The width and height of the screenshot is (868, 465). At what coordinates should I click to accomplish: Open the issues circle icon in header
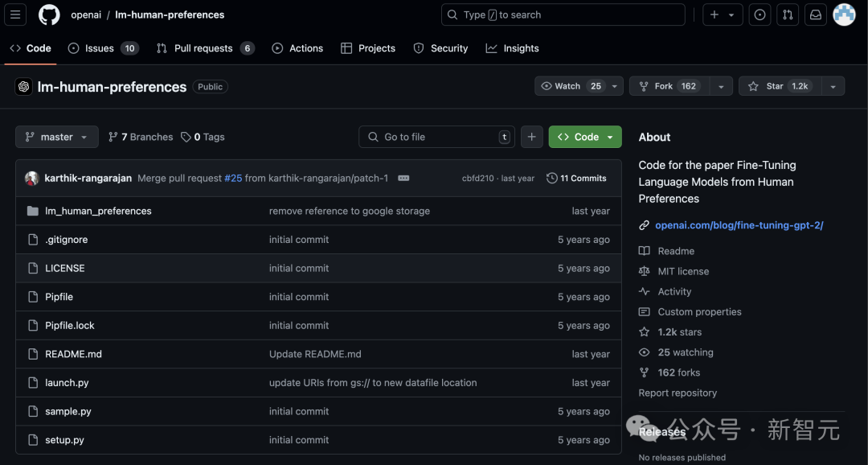click(x=759, y=14)
